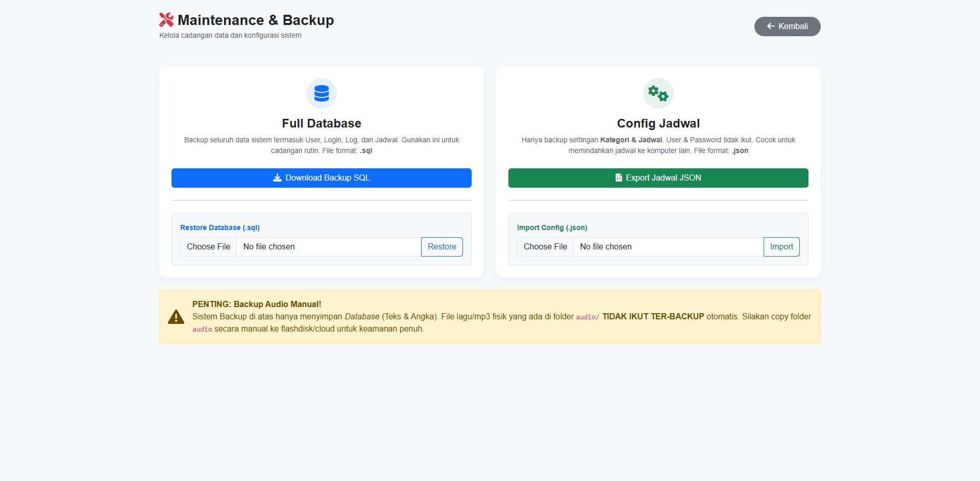Choose File for Import Config (.json)
Image resolution: width=980 pixels, height=481 pixels.
coord(545,247)
